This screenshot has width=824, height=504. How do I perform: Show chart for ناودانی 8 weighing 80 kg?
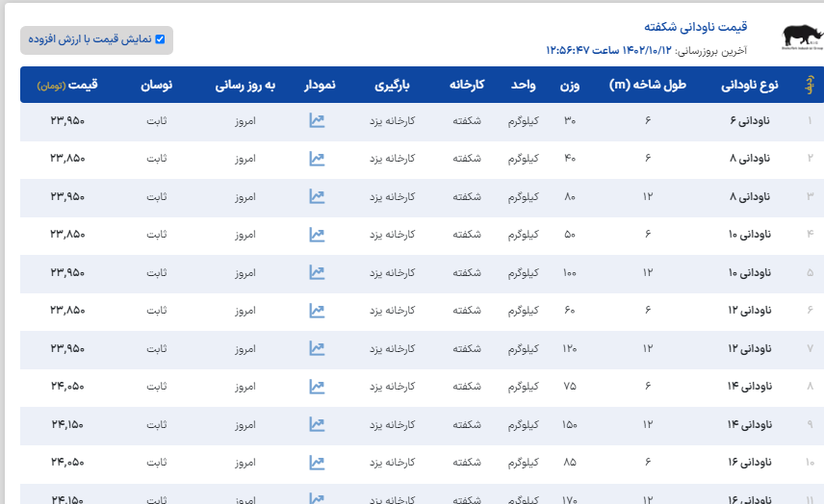(x=317, y=196)
